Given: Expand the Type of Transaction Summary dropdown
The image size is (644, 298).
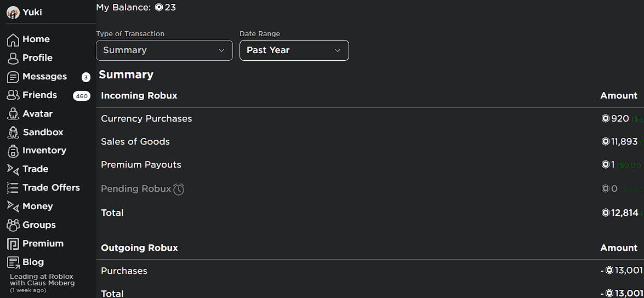Looking at the screenshot, I should pyautogui.click(x=164, y=50).
